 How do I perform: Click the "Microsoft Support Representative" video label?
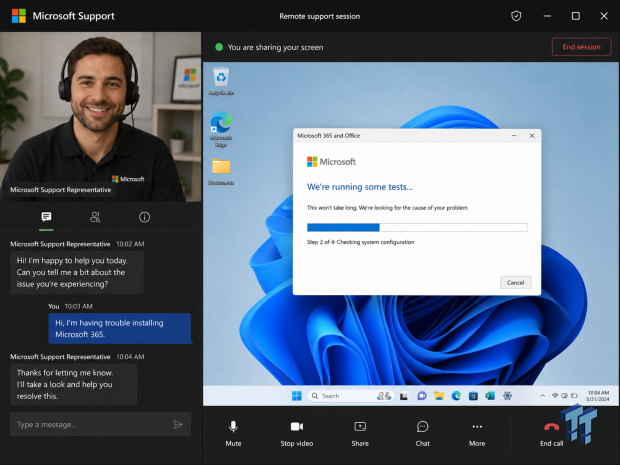(x=60, y=190)
